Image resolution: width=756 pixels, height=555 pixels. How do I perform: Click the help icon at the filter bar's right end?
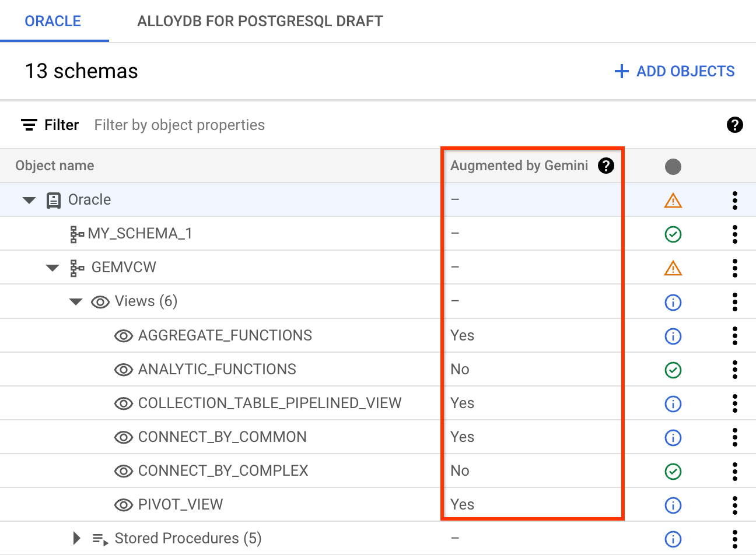pyautogui.click(x=735, y=124)
